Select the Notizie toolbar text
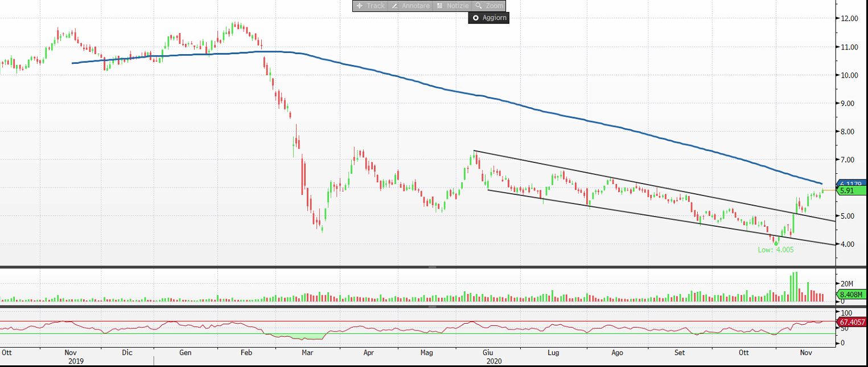Viewport: 868px width, 367px height. pos(458,6)
